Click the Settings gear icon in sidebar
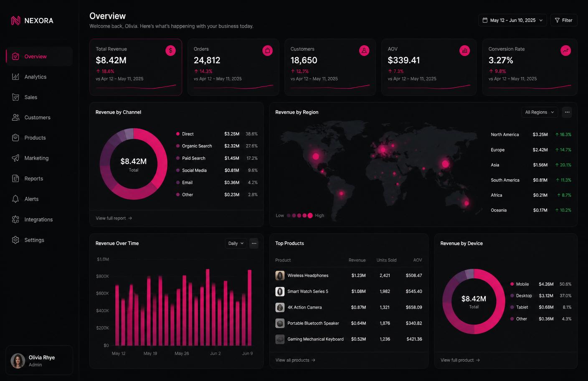Image resolution: width=588 pixels, height=381 pixels. pos(15,240)
